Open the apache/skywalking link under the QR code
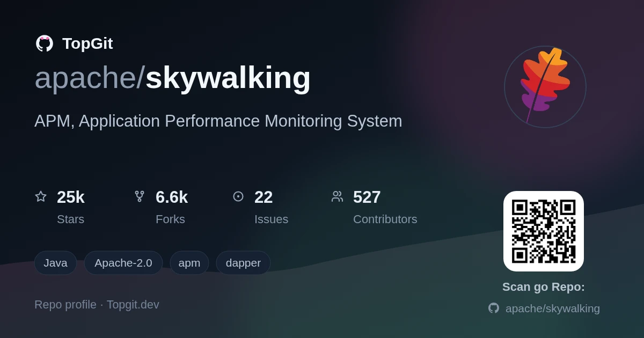This screenshot has width=644, height=338. pyautogui.click(x=553, y=308)
